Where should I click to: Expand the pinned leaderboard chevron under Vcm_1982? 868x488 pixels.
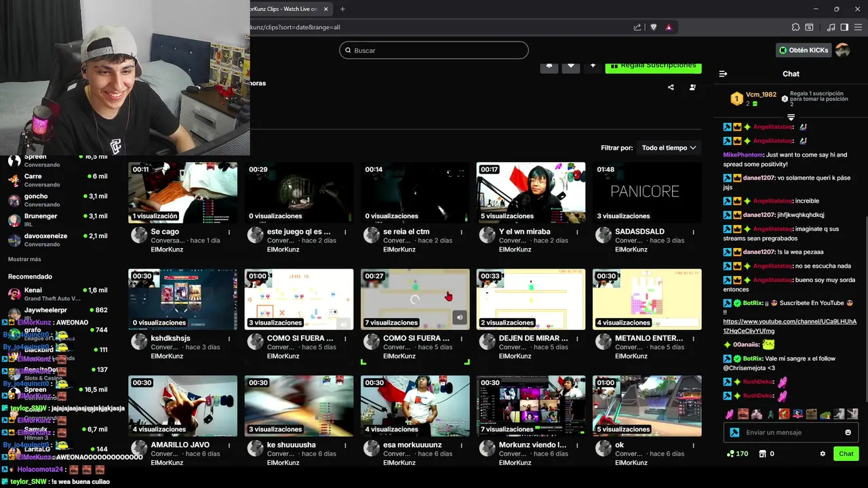click(x=791, y=118)
